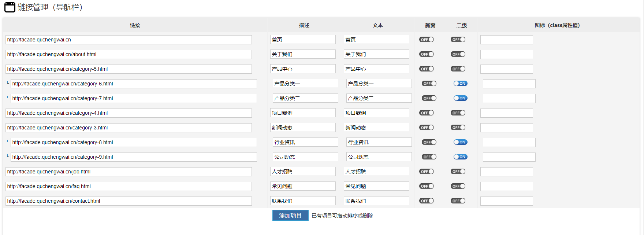Enable 二级 switch for 关于我们 row
The image size is (644, 235).
click(458, 54)
